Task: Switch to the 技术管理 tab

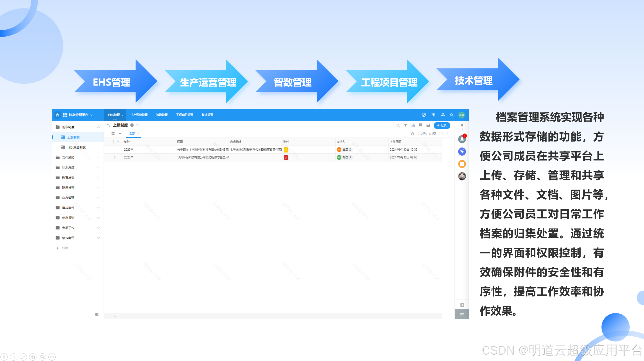Action: click(207, 115)
